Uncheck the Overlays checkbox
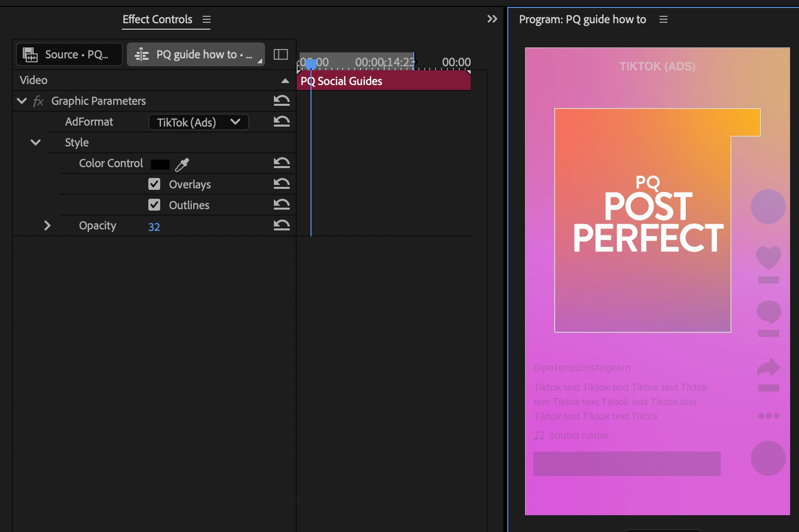 point(154,184)
